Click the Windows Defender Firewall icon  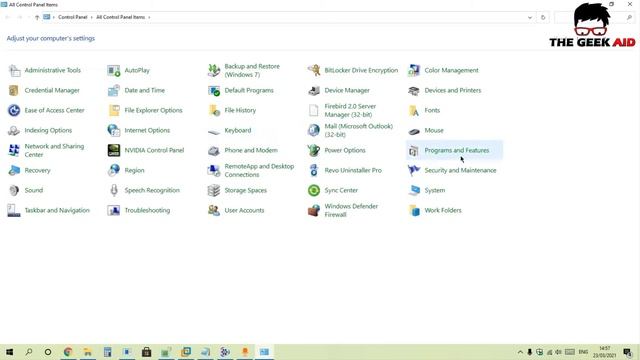coord(314,210)
